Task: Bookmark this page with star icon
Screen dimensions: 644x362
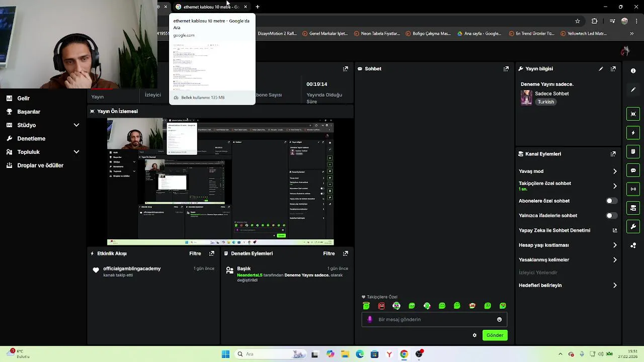Action: pos(578,21)
